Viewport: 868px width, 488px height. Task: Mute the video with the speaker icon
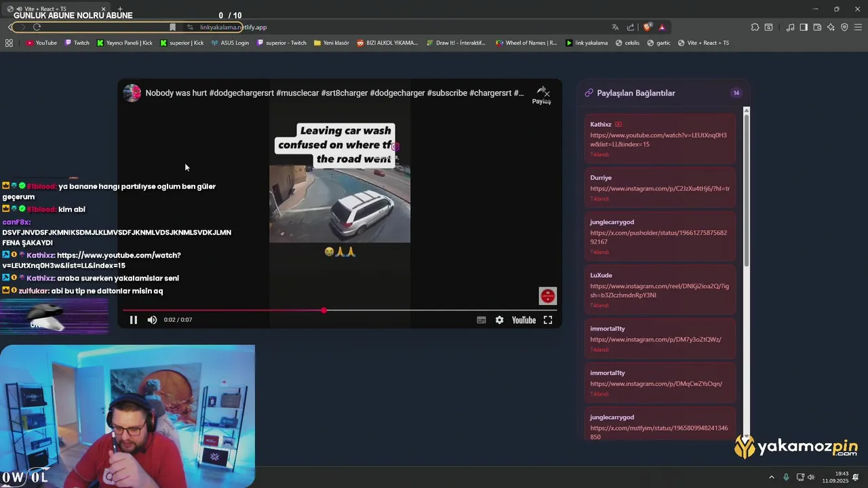[152, 320]
